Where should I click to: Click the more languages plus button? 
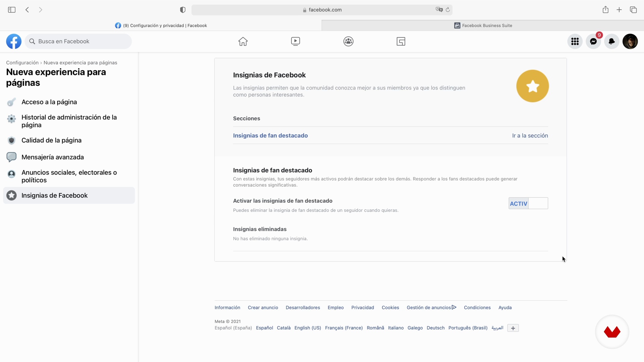tap(513, 328)
